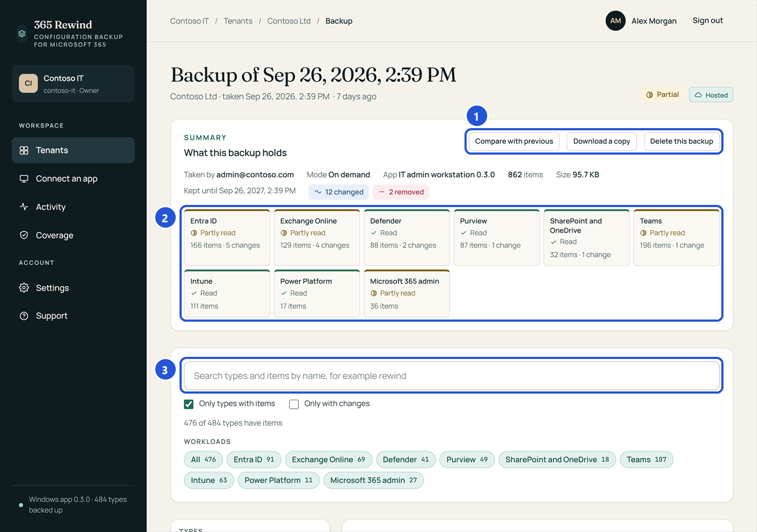Click the Contoso IT workspace switcher

coord(73,83)
